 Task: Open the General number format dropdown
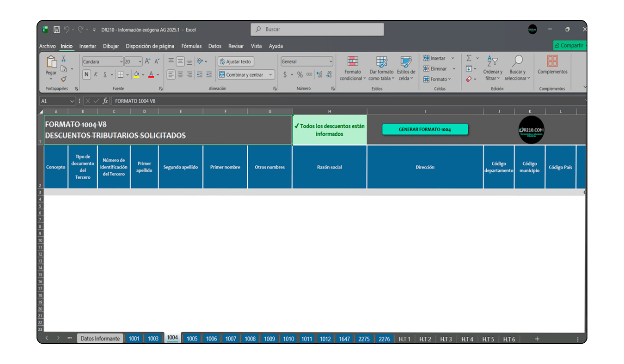pyautogui.click(x=330, y=62)
